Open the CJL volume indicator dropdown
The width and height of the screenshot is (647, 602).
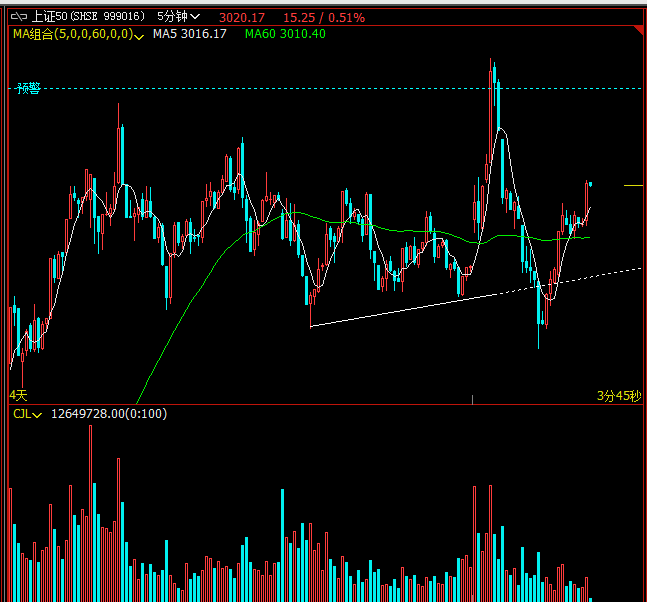click(x=27, y=414)
